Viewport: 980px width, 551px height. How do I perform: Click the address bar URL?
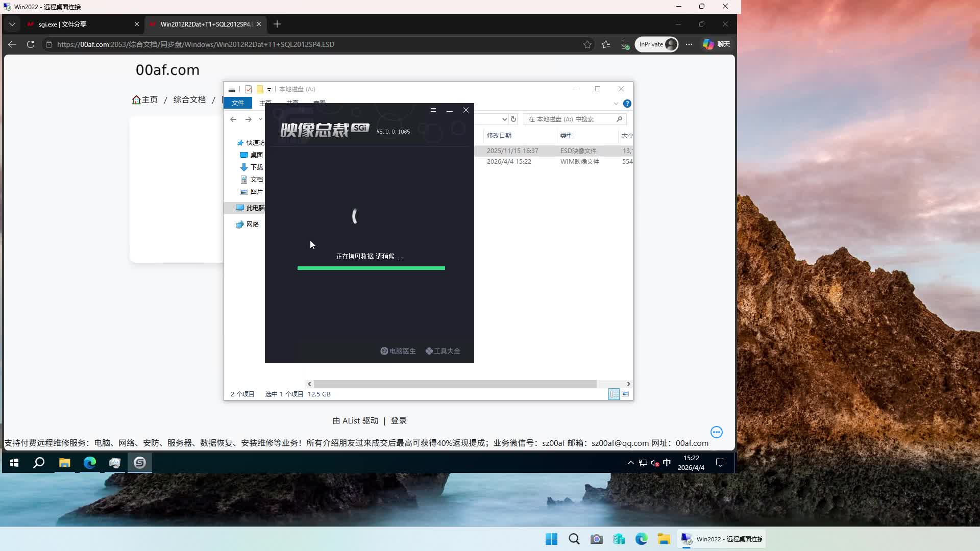(195, 44)
